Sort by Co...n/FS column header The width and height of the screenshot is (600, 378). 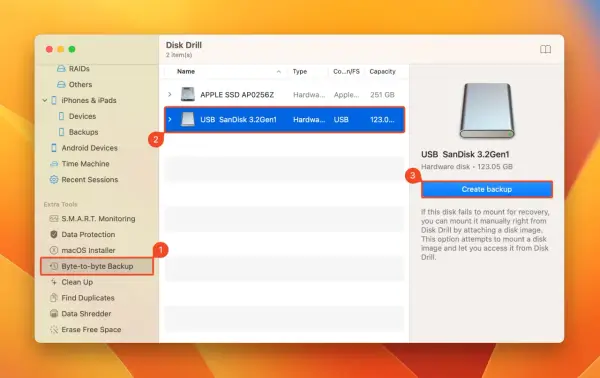pos(346,72)
